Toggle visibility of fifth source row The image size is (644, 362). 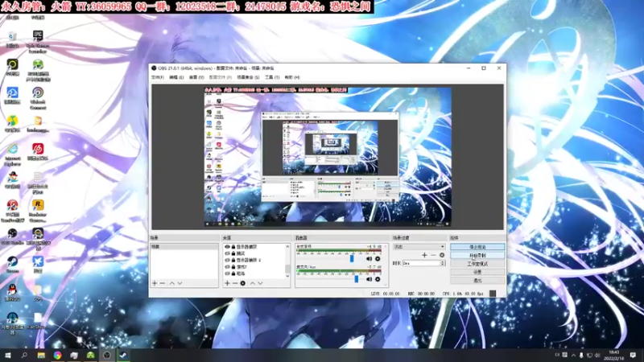tap(227, 273)
